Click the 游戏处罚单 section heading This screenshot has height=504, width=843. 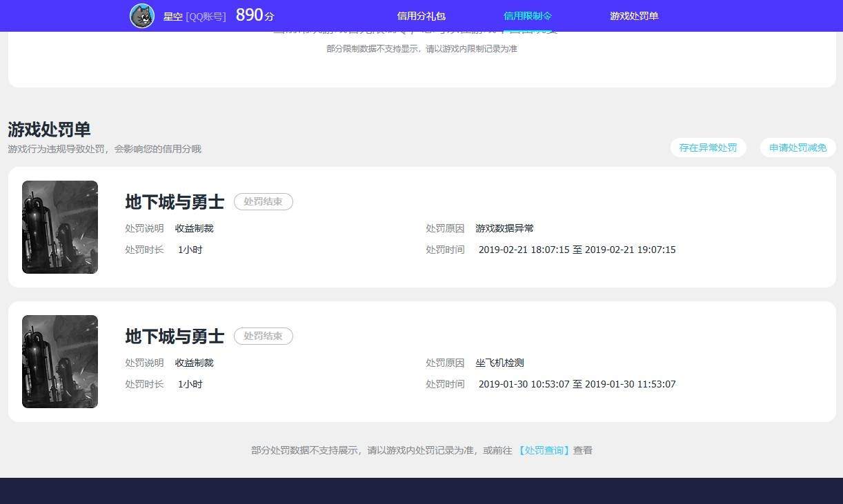(49, 130)
